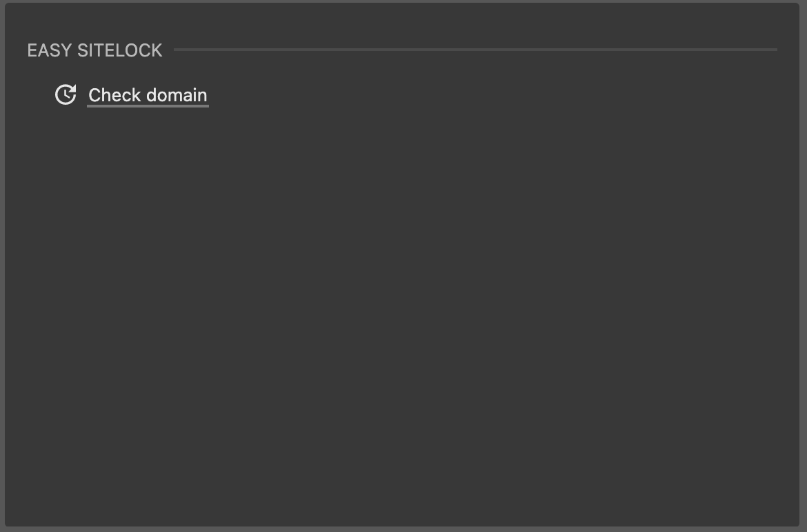Click the Check domain link
807x532 pixels.
[148, 95]
